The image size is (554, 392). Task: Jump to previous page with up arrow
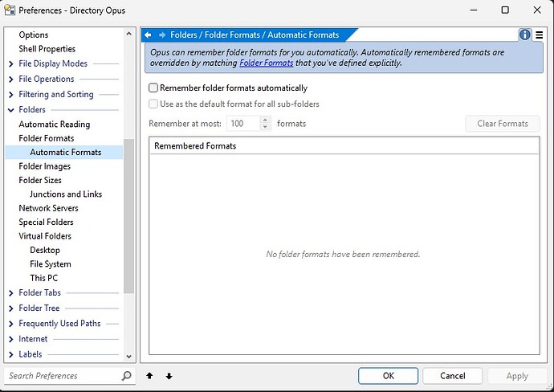[x=149, y=376]
